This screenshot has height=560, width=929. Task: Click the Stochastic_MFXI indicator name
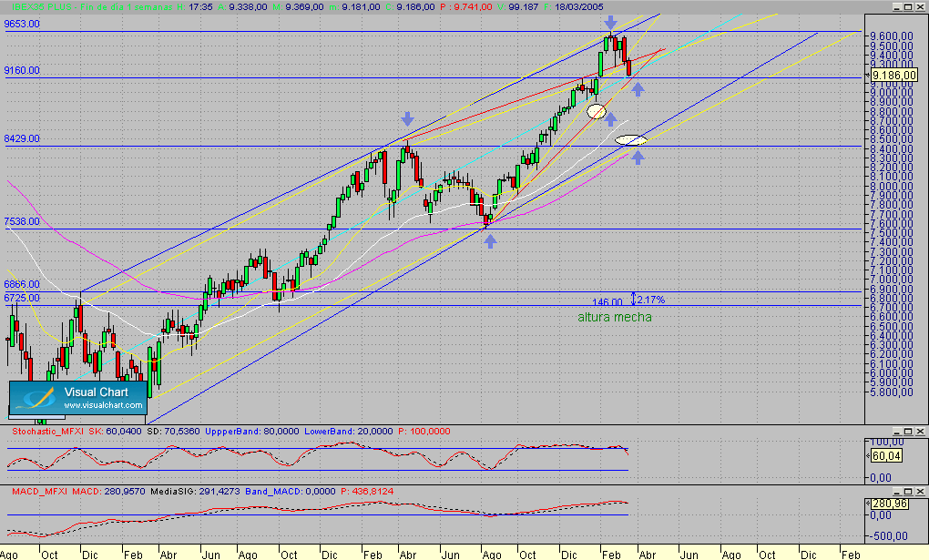pyautogui.click(x=48, y=432)
